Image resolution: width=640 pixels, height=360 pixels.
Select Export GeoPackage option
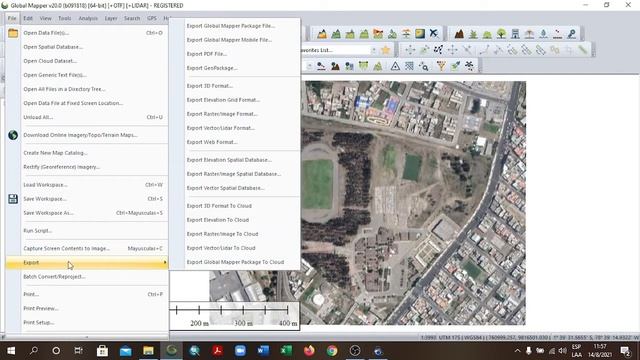[x=235, y=68]
